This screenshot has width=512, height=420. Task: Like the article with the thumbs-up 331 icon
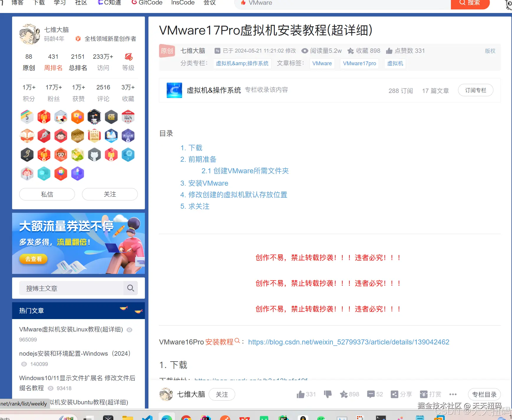[301, 394]
